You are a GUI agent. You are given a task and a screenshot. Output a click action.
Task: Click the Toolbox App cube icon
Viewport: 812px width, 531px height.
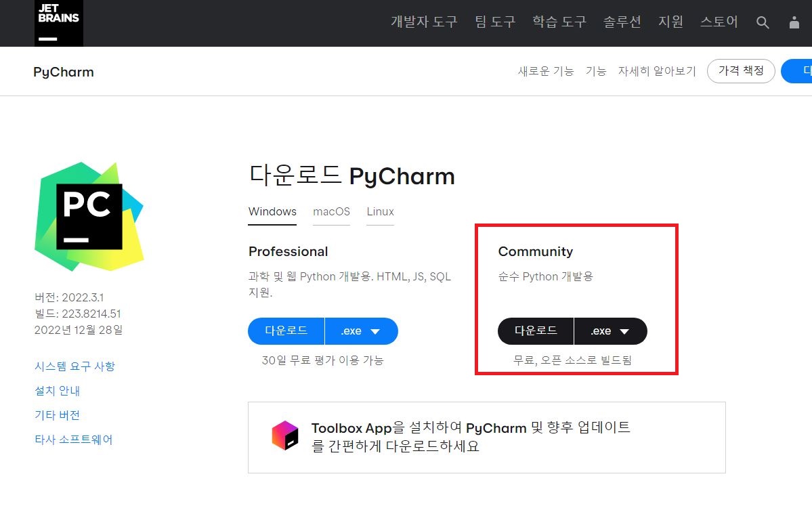(285, 435)
